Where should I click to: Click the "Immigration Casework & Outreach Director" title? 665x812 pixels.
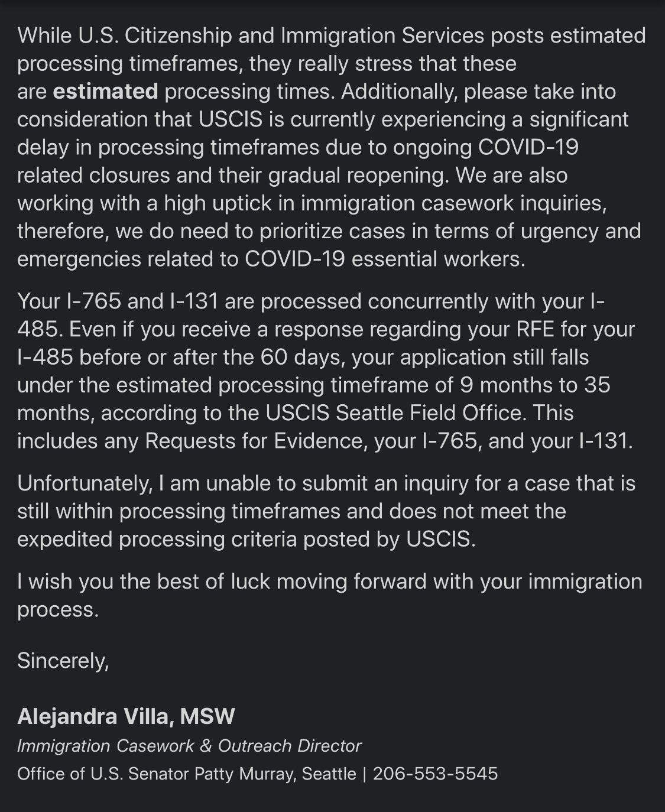[189, 746]
